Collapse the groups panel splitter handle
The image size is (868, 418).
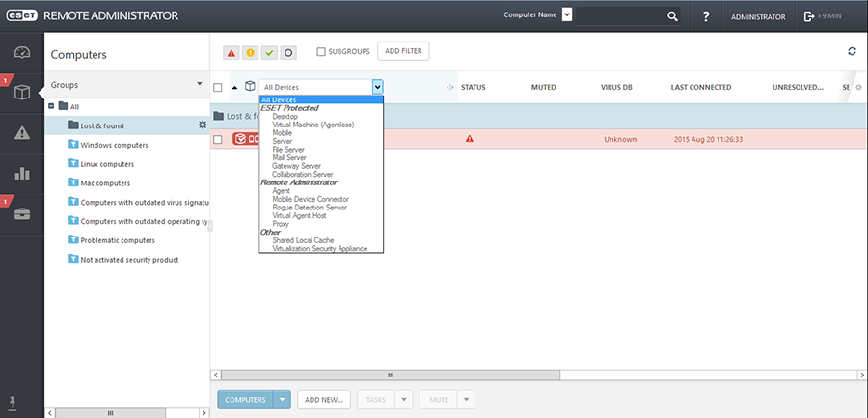tap(210, 225)
